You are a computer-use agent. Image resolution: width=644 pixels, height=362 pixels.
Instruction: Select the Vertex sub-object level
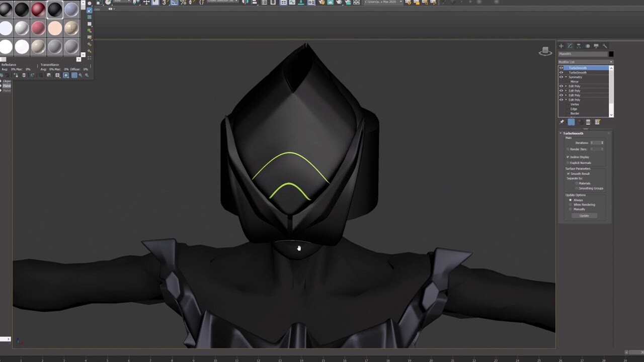click(575, 104)
